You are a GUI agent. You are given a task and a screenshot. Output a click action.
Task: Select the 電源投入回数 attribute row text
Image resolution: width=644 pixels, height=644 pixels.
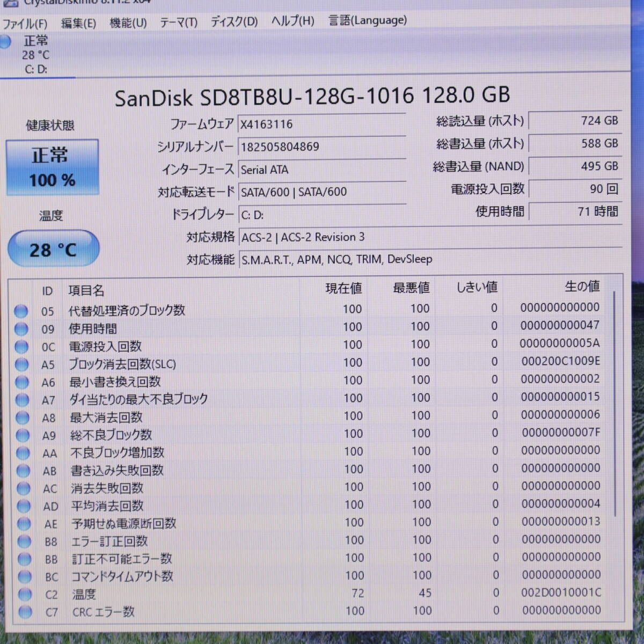(x=105, y=346)
